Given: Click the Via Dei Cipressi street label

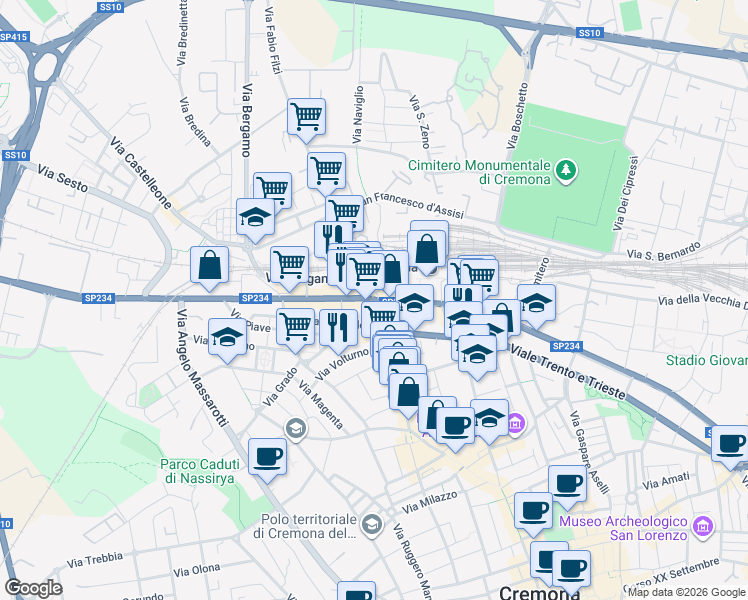Looking at the screenshot, I should coord(625,193).
